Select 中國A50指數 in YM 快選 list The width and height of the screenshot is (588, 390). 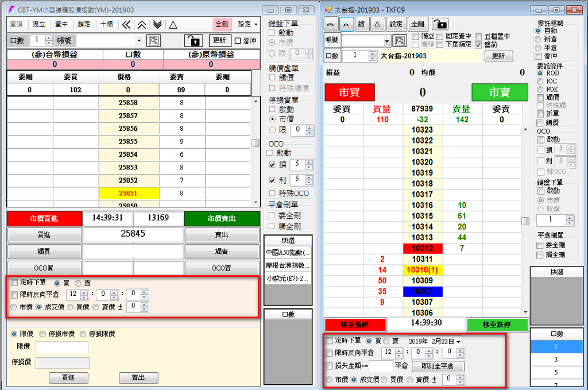(288, 252)
